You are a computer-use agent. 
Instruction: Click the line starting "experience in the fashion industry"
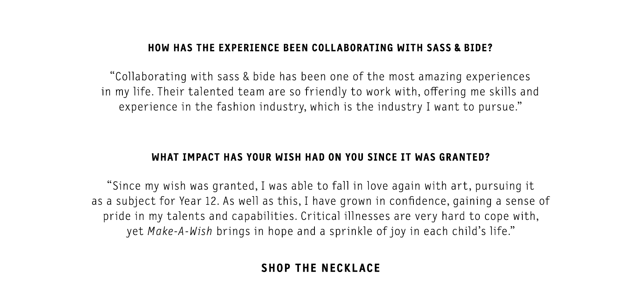[320, 107]
